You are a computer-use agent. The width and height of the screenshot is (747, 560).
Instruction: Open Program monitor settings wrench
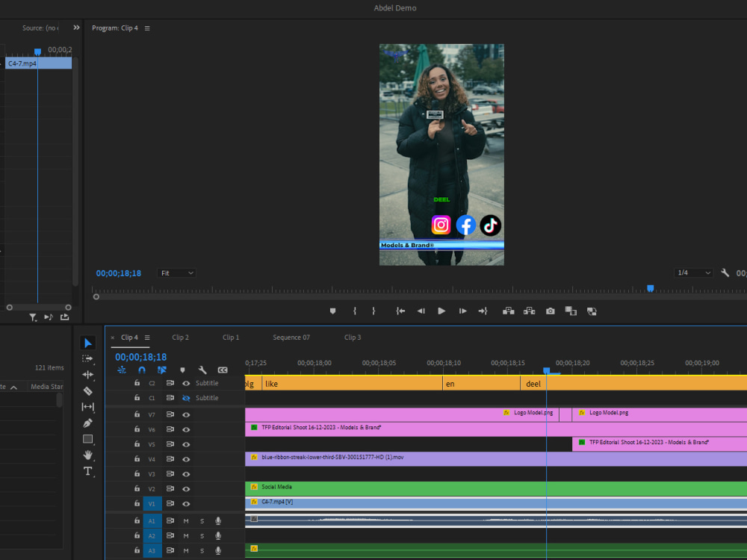coord(725,273)
